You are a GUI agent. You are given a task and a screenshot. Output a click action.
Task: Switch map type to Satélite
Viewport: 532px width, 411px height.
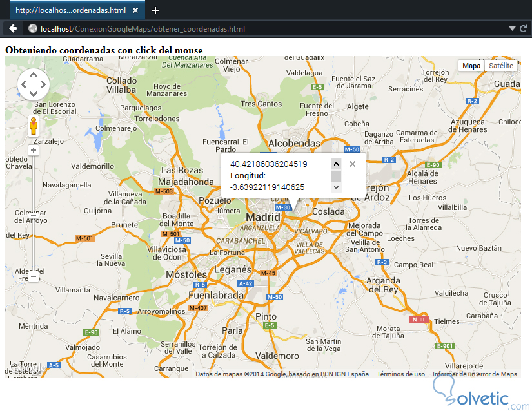[501, 66]
